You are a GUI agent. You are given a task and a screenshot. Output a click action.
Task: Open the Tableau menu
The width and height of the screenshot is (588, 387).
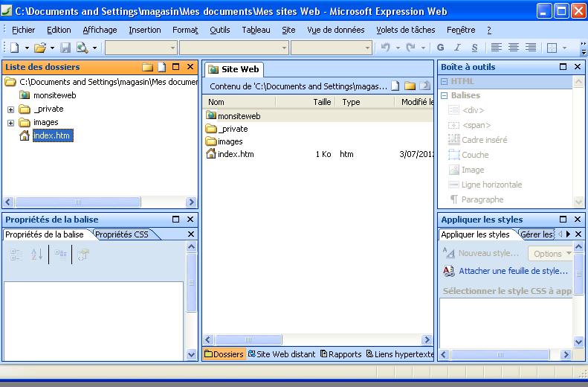256,30
